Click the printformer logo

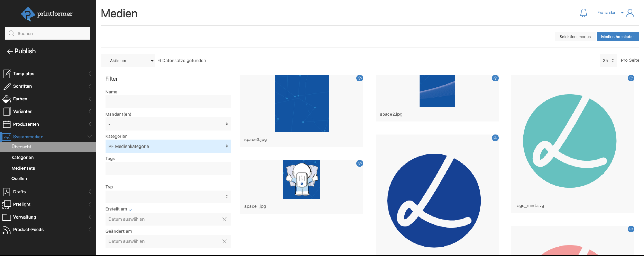coord(47,14)
